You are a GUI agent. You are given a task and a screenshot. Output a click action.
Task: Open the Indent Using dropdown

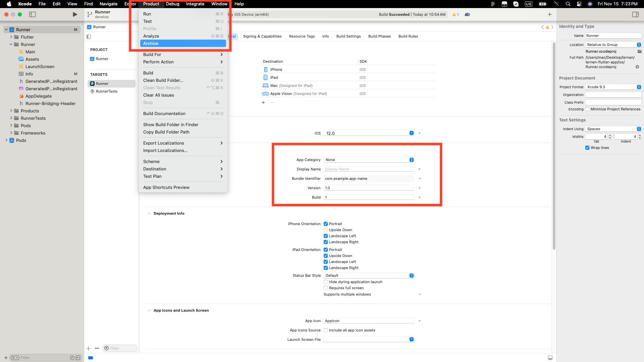point(613,129)
